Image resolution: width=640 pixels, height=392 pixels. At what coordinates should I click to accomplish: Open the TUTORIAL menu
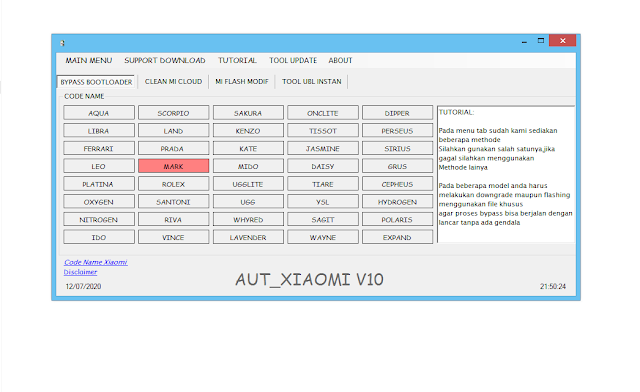point(237,60)
